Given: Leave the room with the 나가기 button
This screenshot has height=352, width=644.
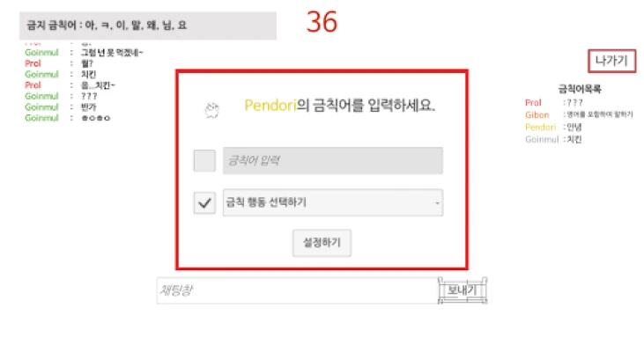Looking at the screenshot, I should coord(612,61).
